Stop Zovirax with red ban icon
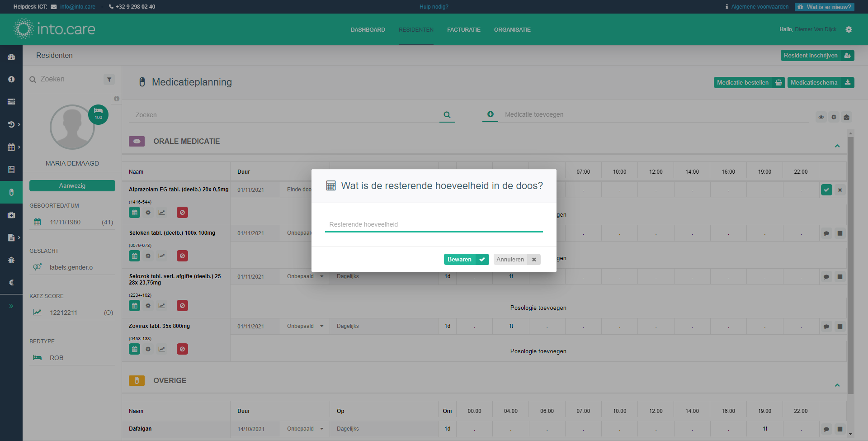The image size is (868, 441). [182, 349]
